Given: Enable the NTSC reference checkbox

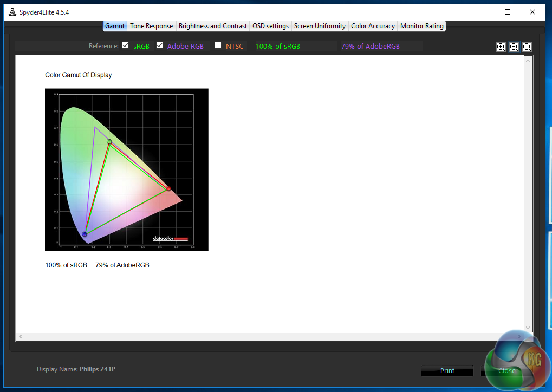Looking at the screenshot, I should [x=218, y=45].
